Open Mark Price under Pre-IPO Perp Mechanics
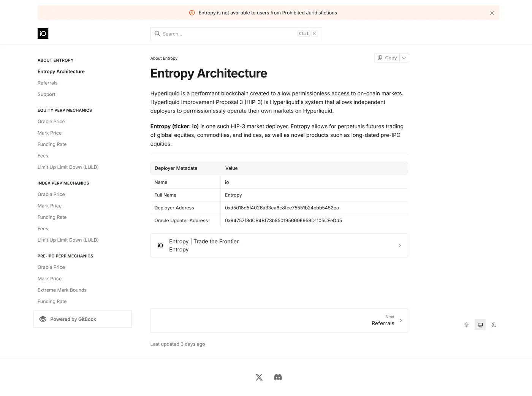Image resolution: width=532 pixels, height=396 pixels. pos(49,279)
